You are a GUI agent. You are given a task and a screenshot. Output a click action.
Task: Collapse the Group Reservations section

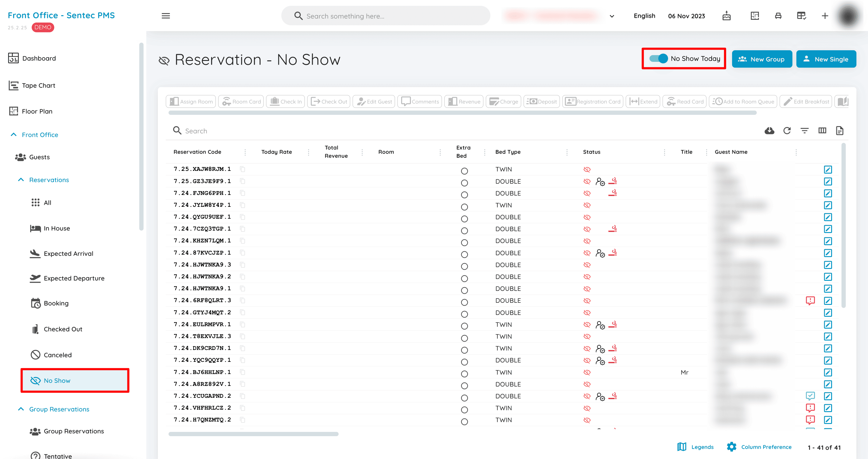point(21,409)
